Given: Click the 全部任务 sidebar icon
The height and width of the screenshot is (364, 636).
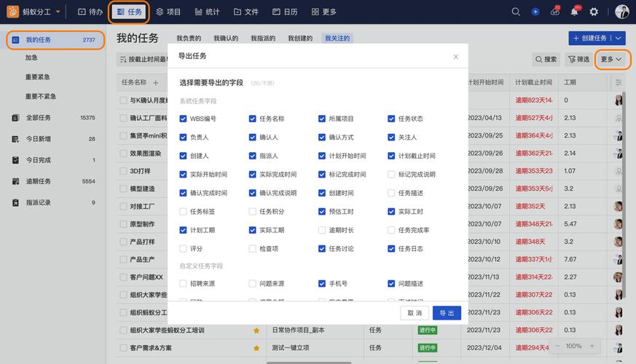Looking at the screenshot, I should coord(15,117).
